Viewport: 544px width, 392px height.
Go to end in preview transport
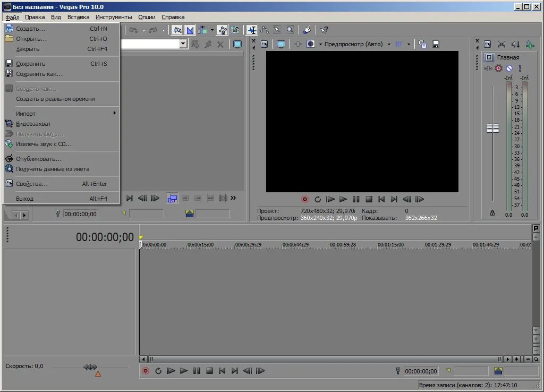click(x=394, y=199)
